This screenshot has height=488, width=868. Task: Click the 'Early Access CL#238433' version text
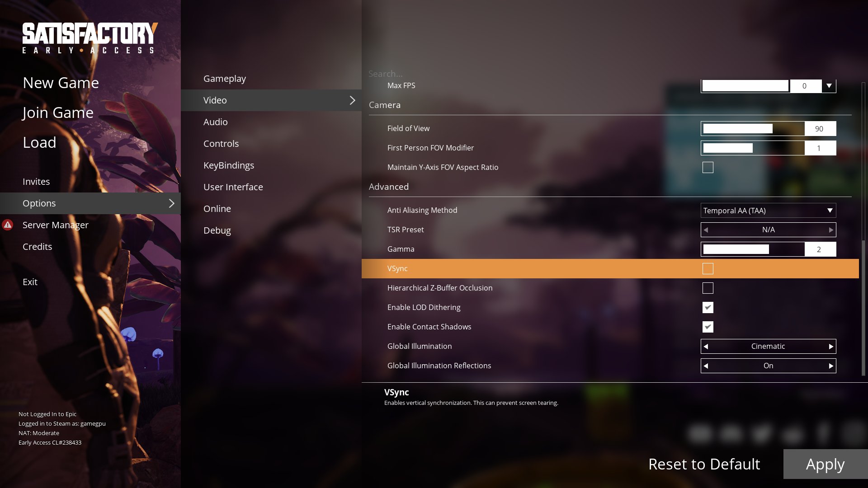pos(50,443)
